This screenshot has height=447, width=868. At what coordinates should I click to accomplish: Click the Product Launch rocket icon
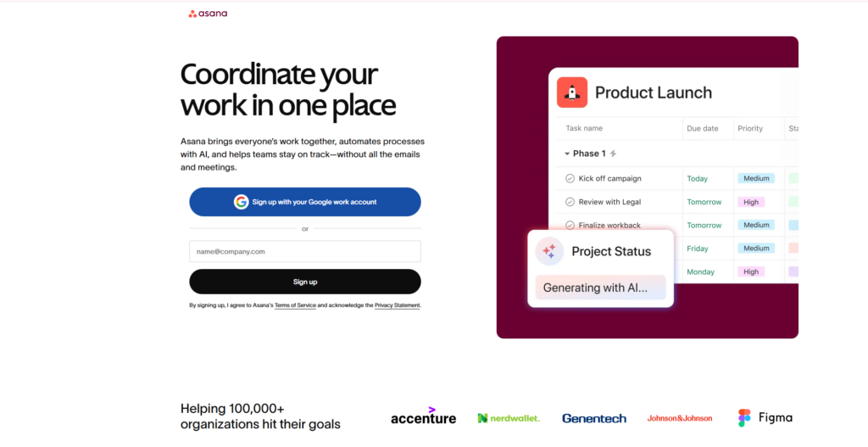[572, 92]
